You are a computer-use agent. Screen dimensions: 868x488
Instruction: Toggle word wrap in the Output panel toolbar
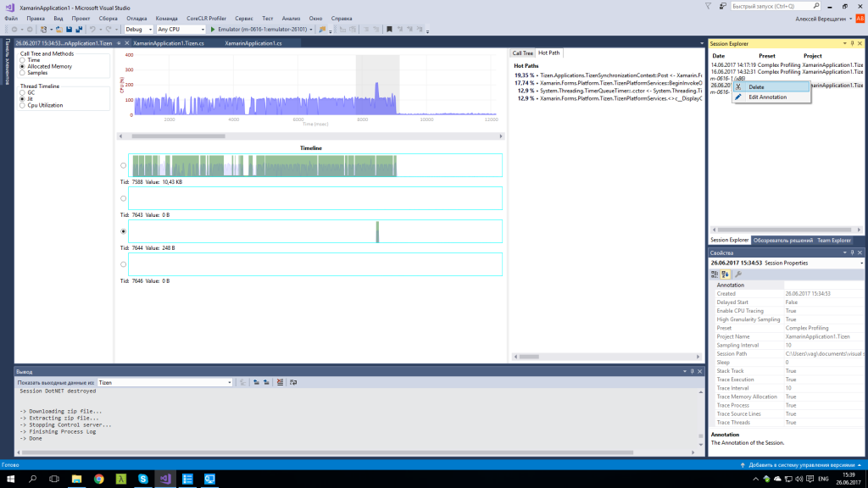pyautogui.click(x=293, y=382)
